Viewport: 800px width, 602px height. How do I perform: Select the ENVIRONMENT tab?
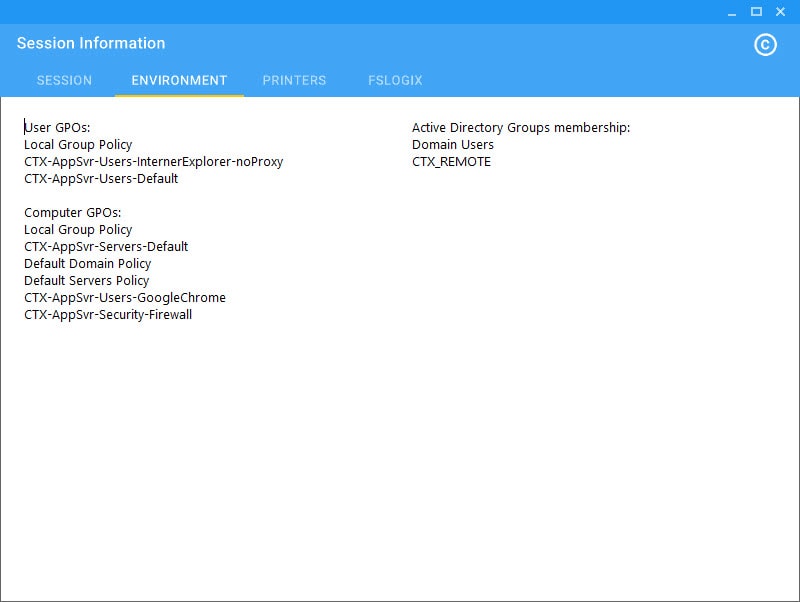coord(179,80)
